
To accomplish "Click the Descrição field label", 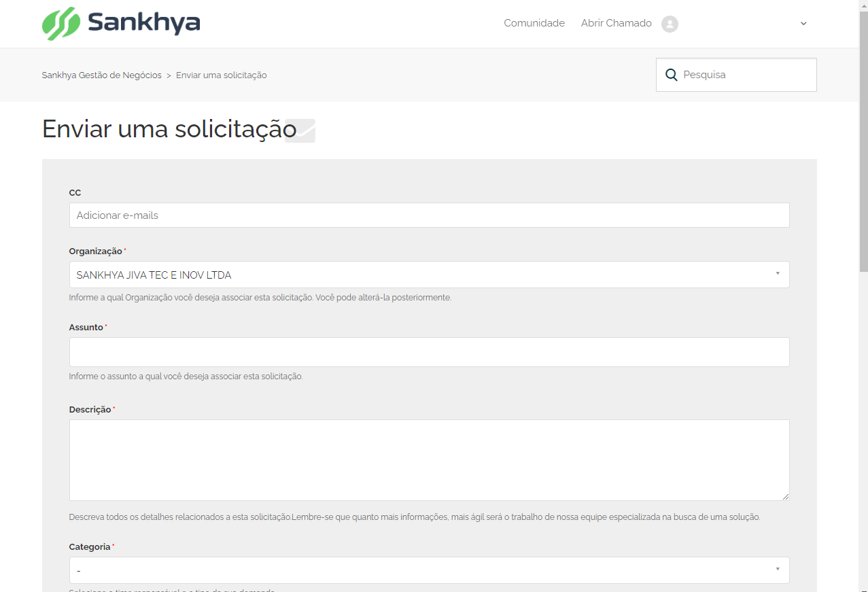I will tap(90, 410).
